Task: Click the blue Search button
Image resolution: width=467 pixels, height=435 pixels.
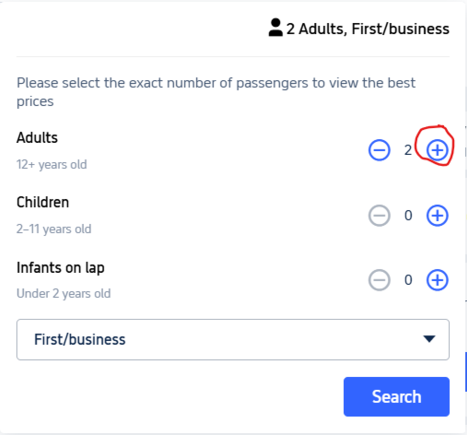Action: coord(397,397)
